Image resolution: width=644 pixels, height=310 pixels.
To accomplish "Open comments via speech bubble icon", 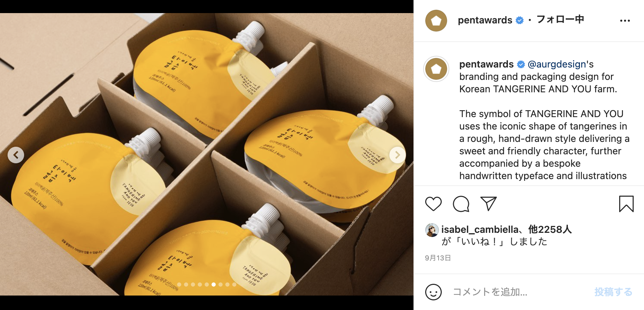I will point(461,204).
